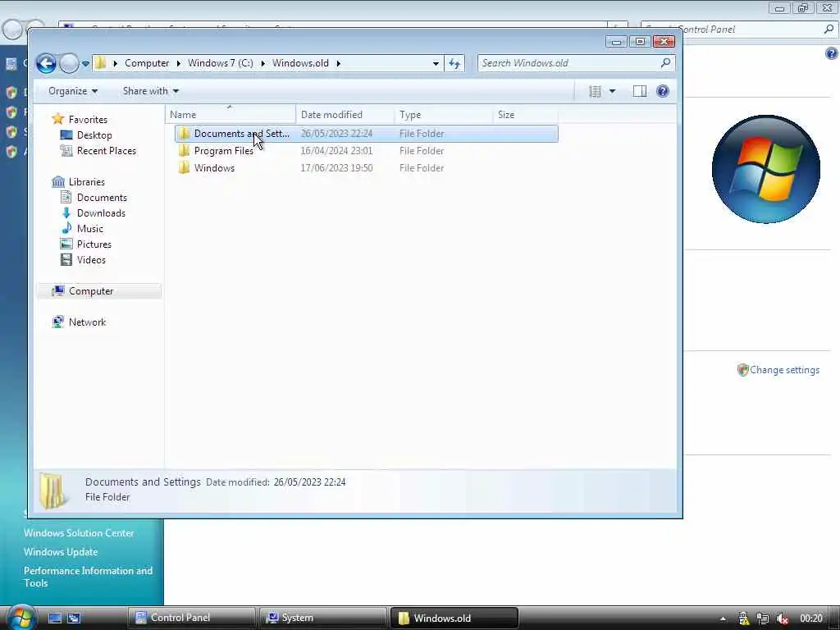The width and height of the screenshot is (840, 630).
Task: Open the Pictures library
Action: tap(94, 244)
